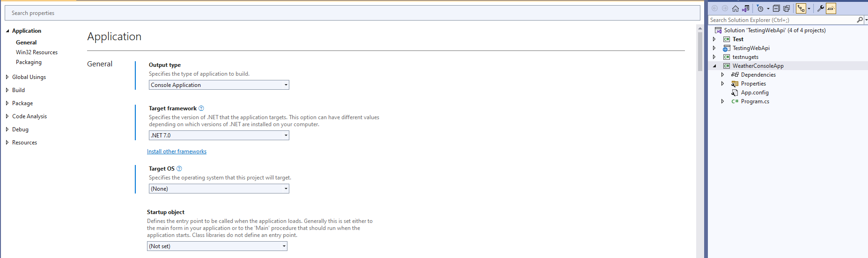Open the Output type Console Application dropdown

(219, 85)
